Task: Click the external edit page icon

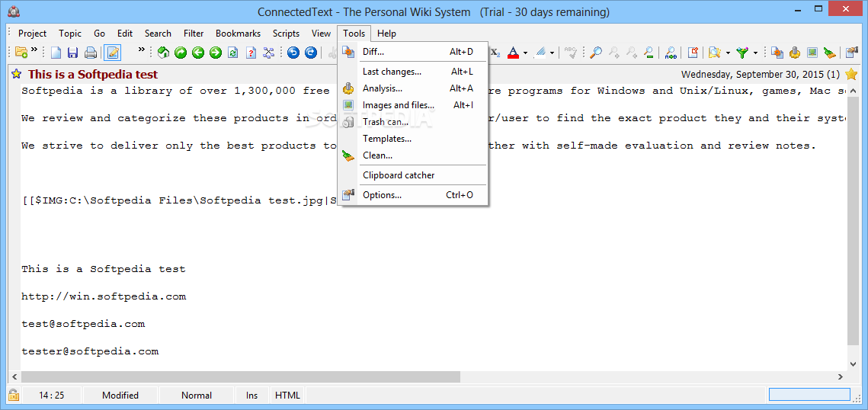Action: pos(693,53)
